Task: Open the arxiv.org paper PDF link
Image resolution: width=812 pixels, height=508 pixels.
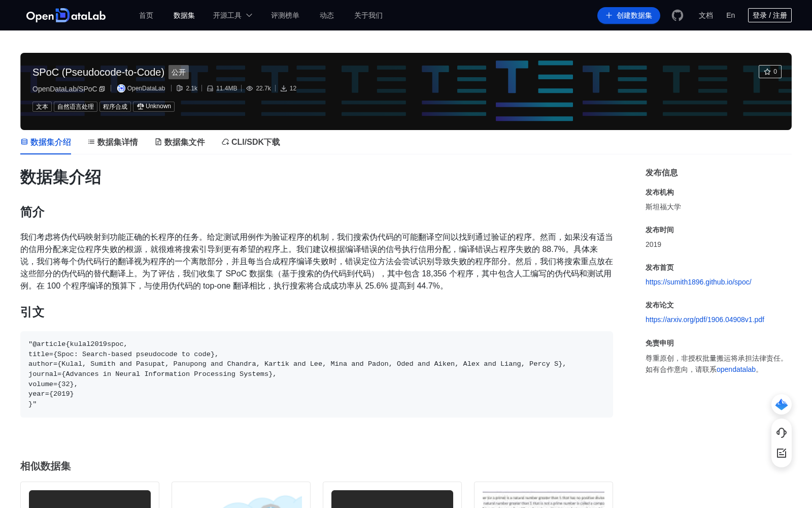Action: (x=705, y=320)
